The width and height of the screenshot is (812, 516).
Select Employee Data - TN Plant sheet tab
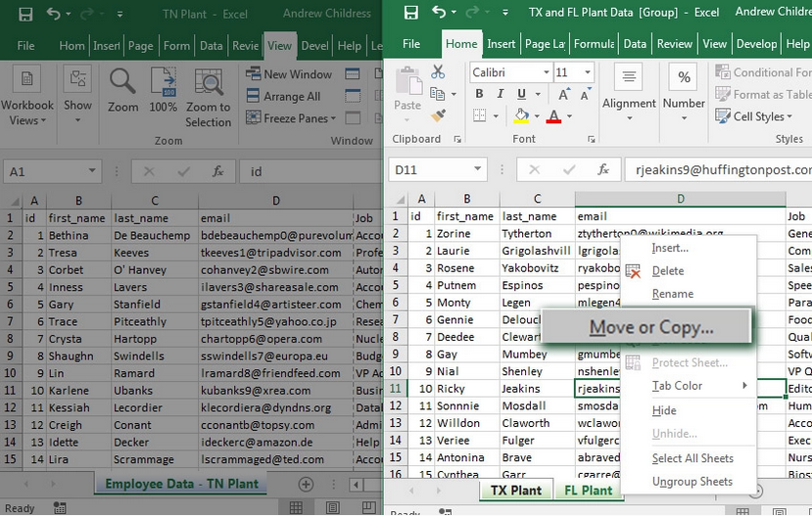click(181, 484)
